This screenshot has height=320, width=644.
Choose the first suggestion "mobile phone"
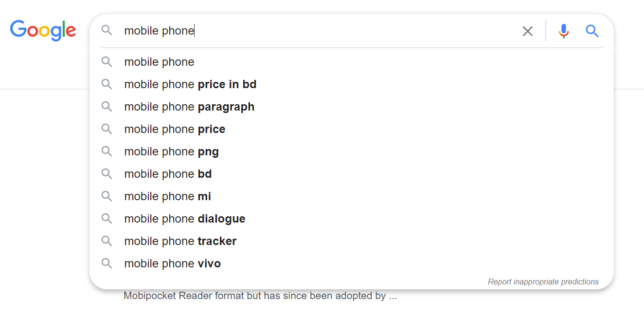tap(159, 61)
